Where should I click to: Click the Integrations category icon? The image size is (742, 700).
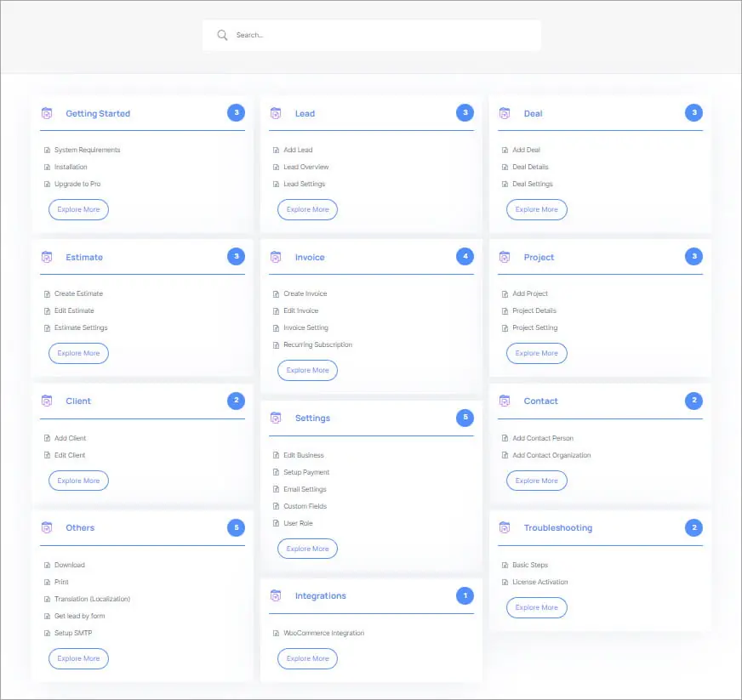coord(276,595)
